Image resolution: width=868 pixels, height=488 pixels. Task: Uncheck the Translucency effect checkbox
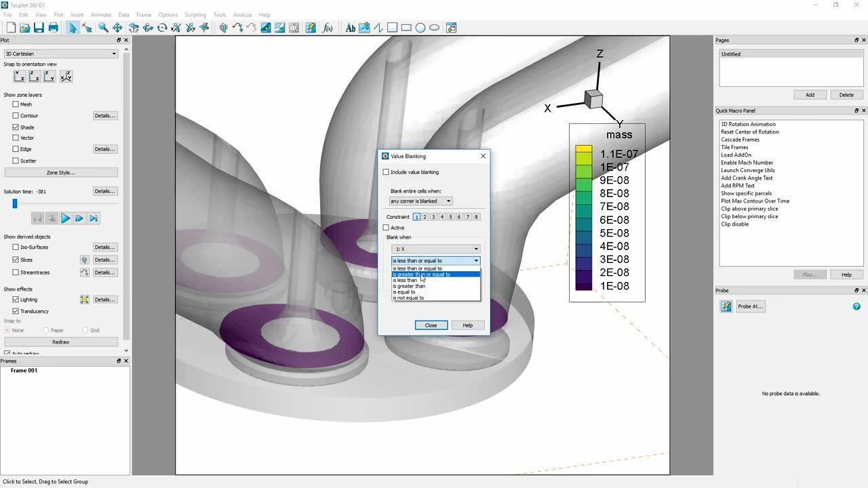pyautogui.click(x=16, y=311)
